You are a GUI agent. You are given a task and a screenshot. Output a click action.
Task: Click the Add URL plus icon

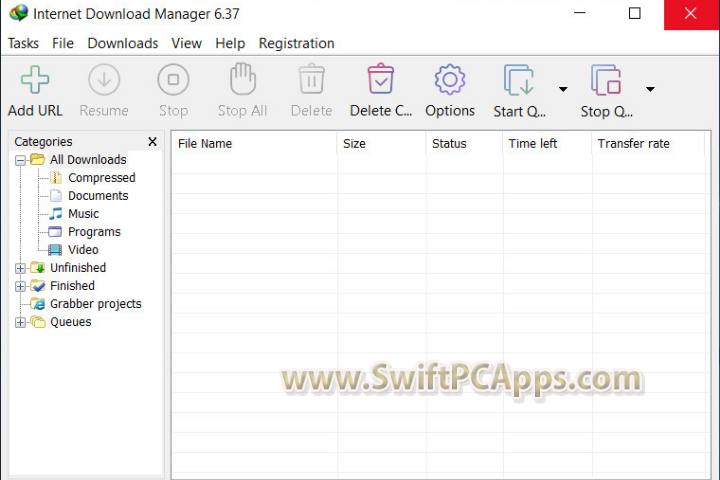[35, 80]
